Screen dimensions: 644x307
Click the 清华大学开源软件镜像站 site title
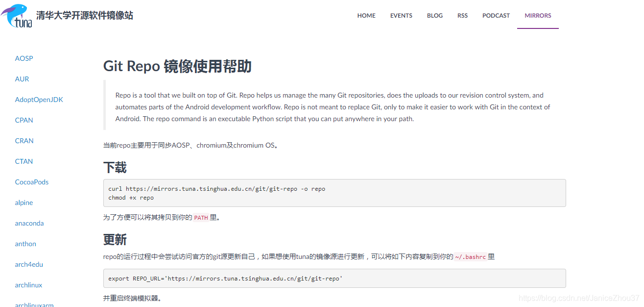85,16
